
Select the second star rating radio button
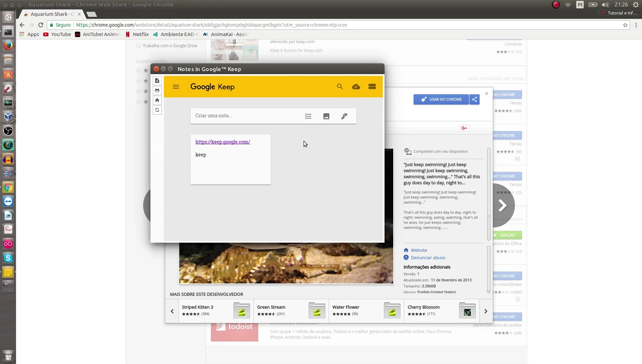coord(138,81)
